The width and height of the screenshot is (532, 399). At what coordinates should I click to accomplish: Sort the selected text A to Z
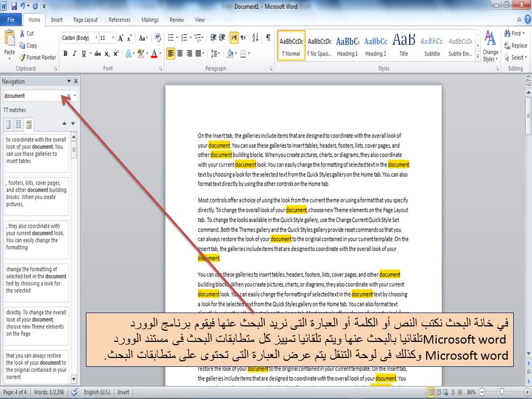click(255, 38)
